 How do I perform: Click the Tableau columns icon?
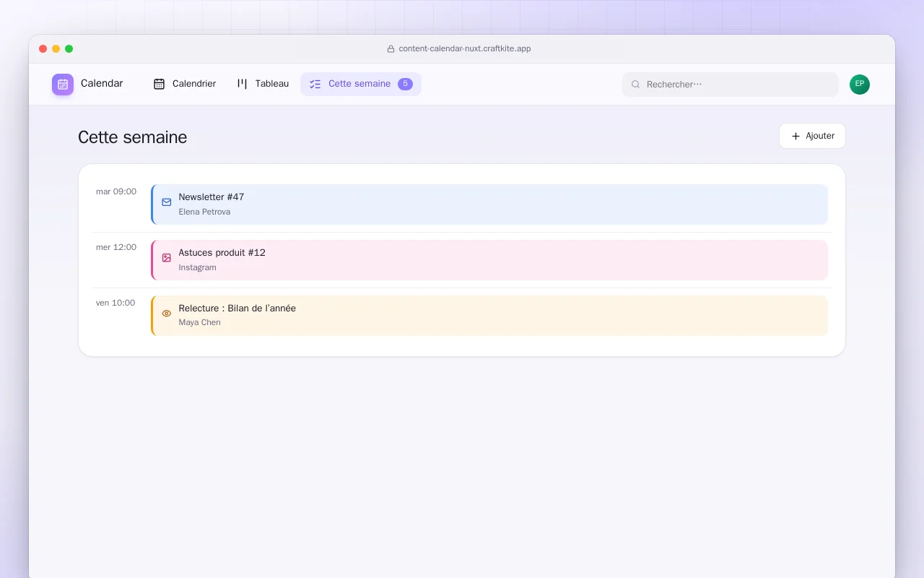[x=243, y=84]
